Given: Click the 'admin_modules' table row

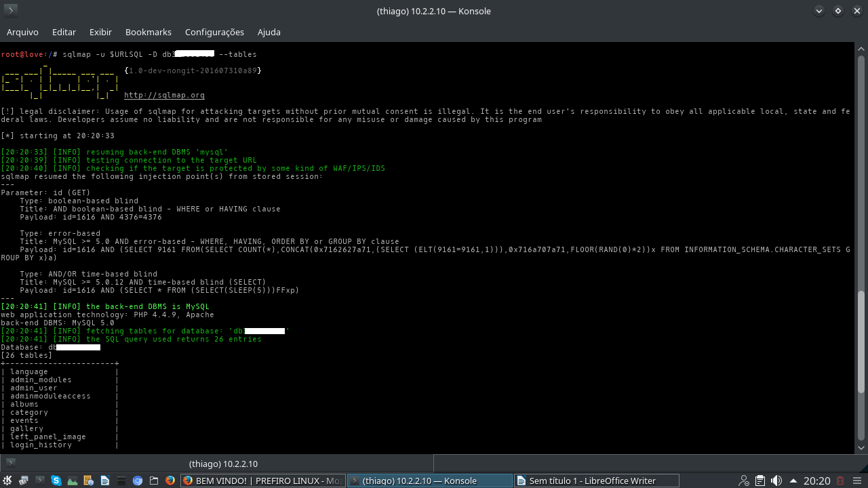Looking at the screenshot, I should point(60,380).
